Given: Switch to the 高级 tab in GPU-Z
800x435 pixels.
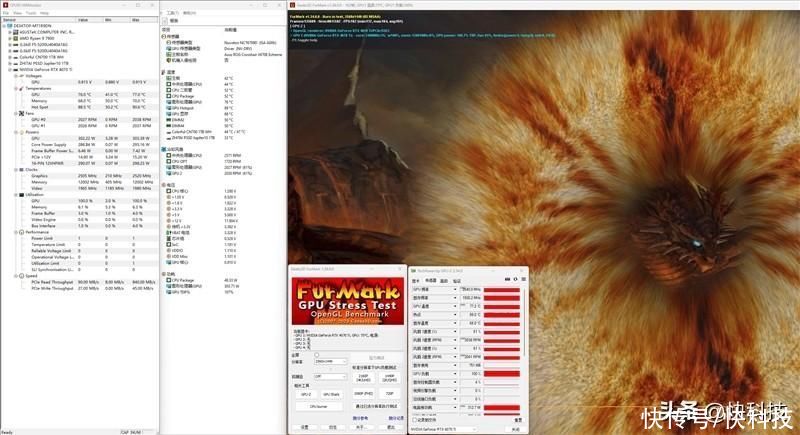Looking at the screenshot, I should tap(444, 281).
